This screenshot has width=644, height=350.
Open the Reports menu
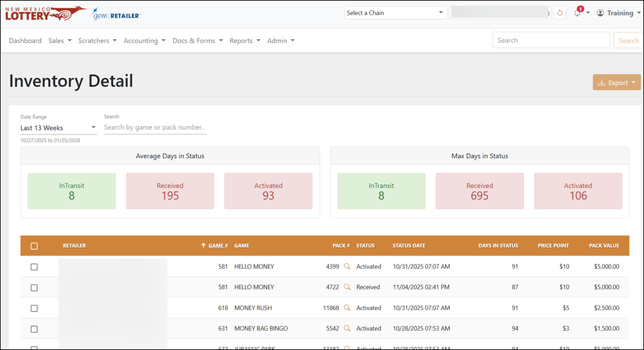[x=244, y=41]
